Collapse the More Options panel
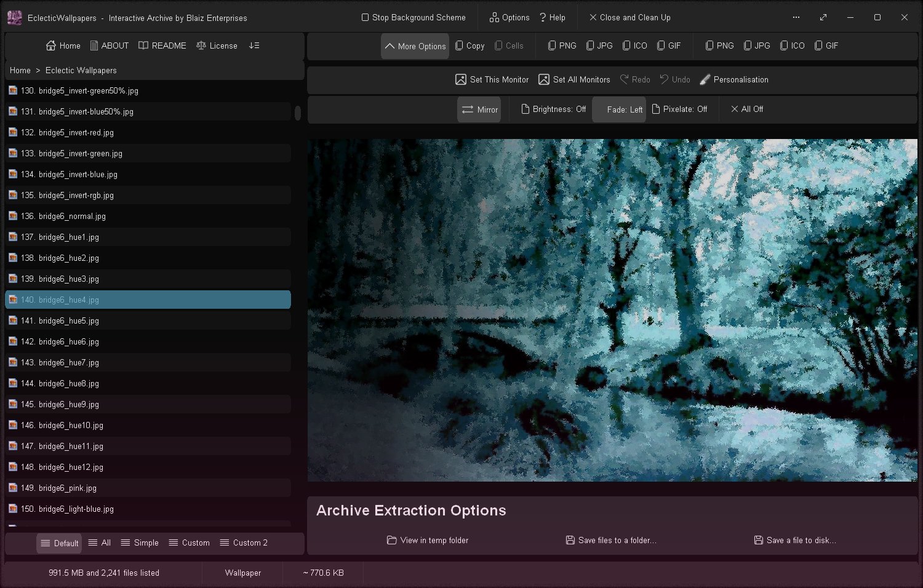923x588 pixels. [x=415, y=46]
